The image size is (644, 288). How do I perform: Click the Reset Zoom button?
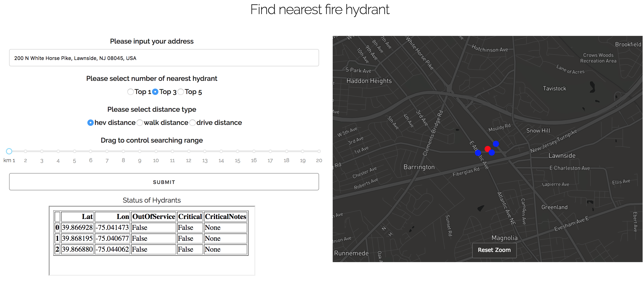pyautogui.click(x=494, y=250)
